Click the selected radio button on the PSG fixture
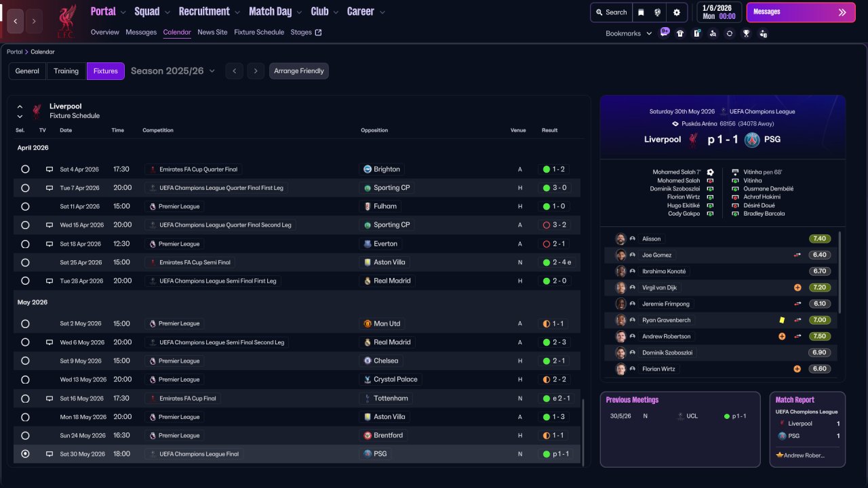868x488 pixels. click(25, 454)
